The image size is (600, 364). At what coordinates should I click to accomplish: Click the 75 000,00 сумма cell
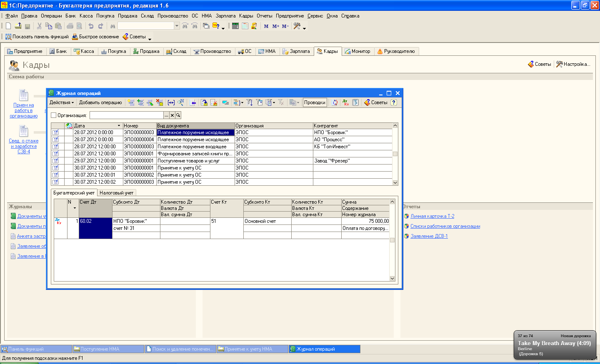(365, 221)
